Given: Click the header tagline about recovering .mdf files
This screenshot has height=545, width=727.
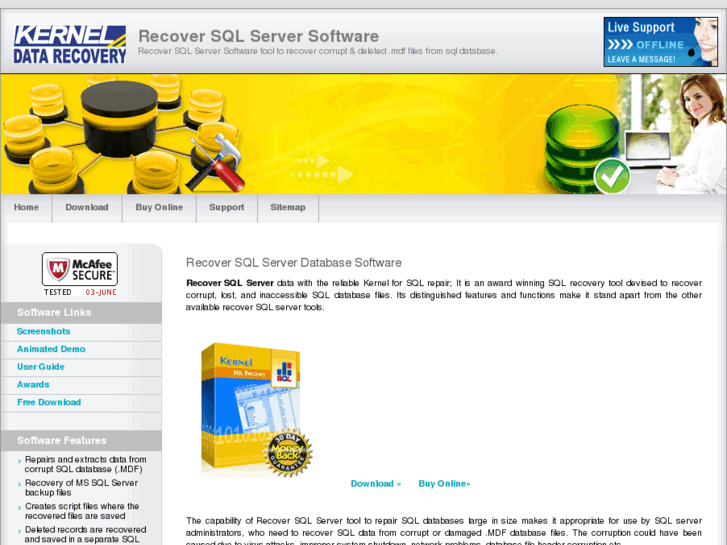Looking at the screenshot, I should [x=318, y=51].
